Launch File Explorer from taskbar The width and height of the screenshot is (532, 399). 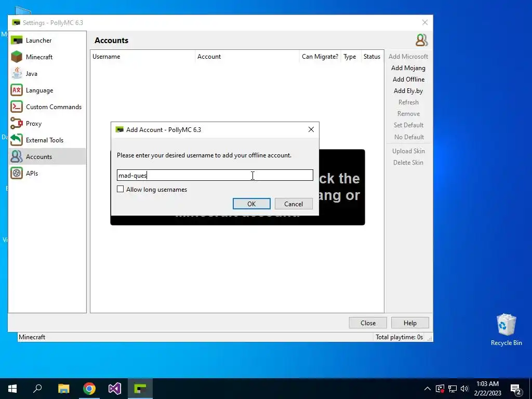pos(63,389)
